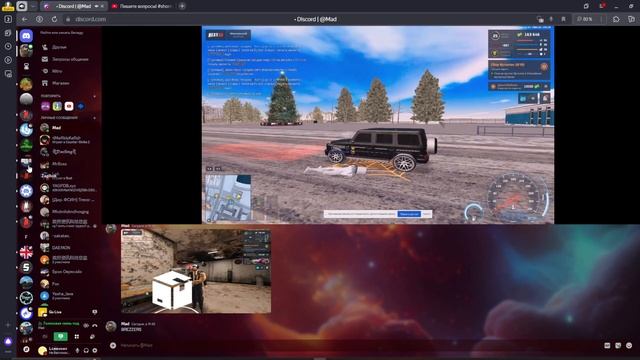Go back in browser history
The image size is (640, 360).
pos(25,19)
